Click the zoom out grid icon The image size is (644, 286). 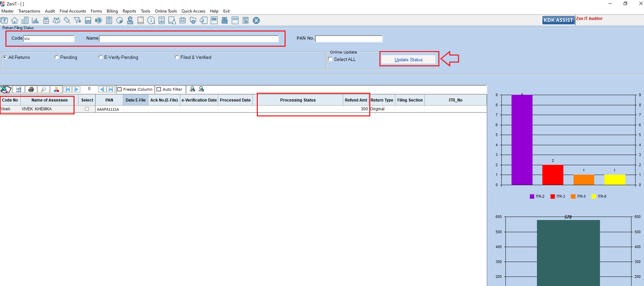201,89
